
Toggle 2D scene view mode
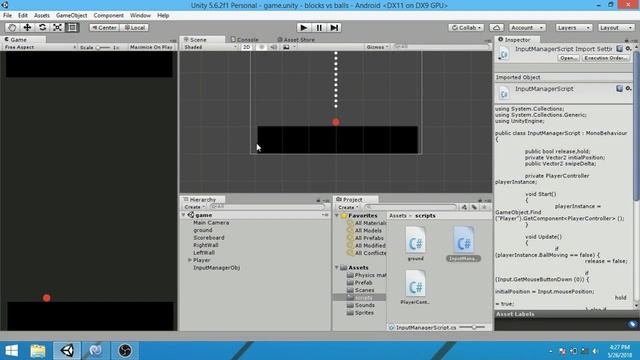(x=247, y=47)
